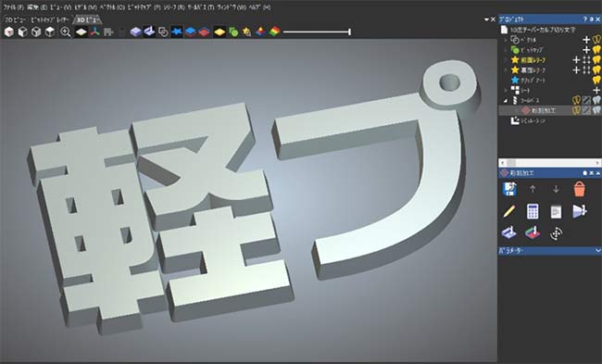
Task: Open the 編集 (E) menu
Action: click(37, 7)
